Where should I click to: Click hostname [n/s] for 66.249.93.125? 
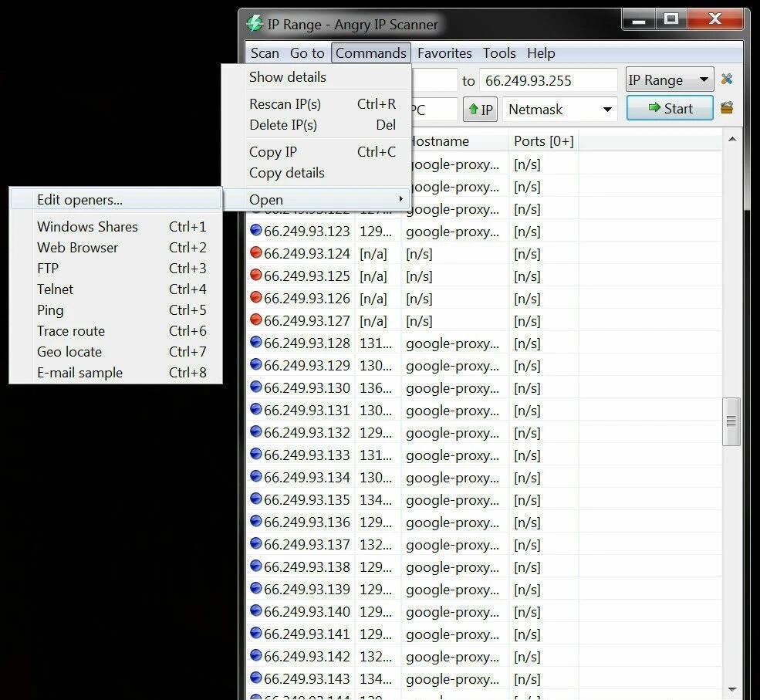419,276
